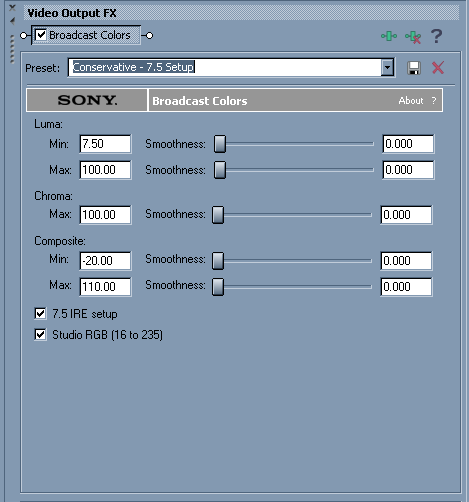The width and height of the screenshot is (469, 502).
Task: Click the Chroma Max smoothness slider handle
Action: 218,215
